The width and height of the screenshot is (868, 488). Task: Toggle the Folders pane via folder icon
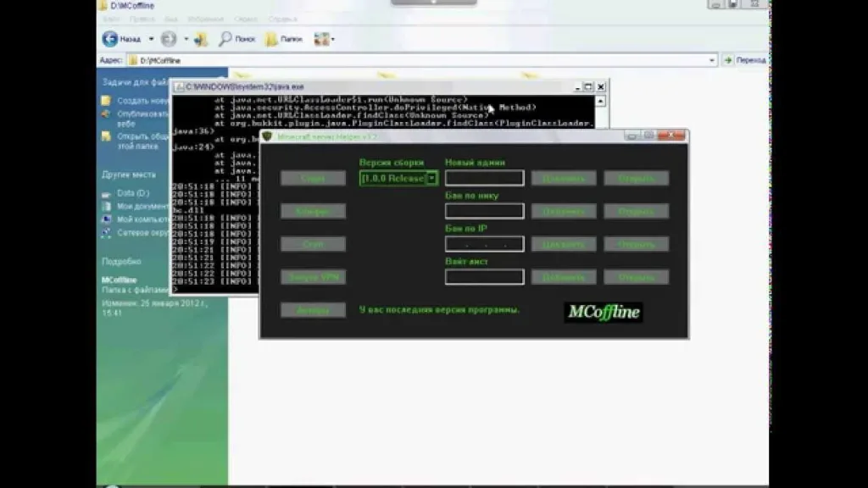pyautogui.click(x=271, y=39)
